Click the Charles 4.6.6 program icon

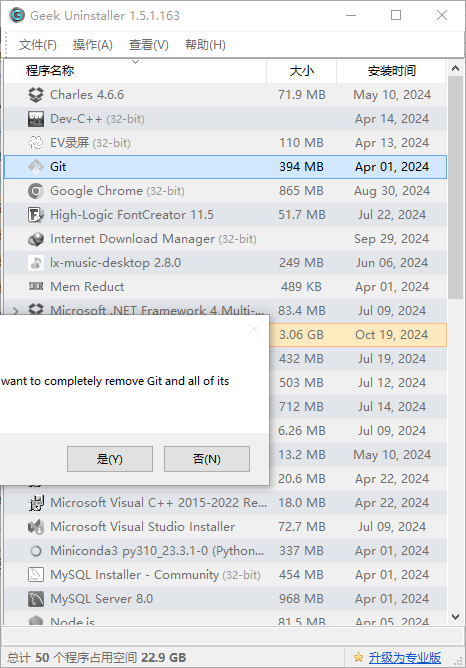(x=36, y=95)
